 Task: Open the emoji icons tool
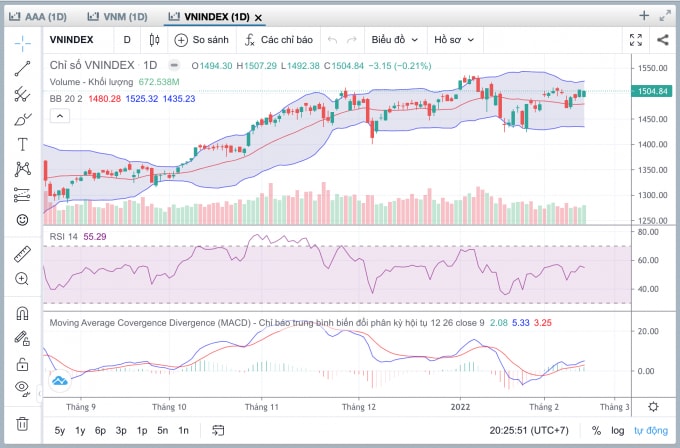click(23, 220)
